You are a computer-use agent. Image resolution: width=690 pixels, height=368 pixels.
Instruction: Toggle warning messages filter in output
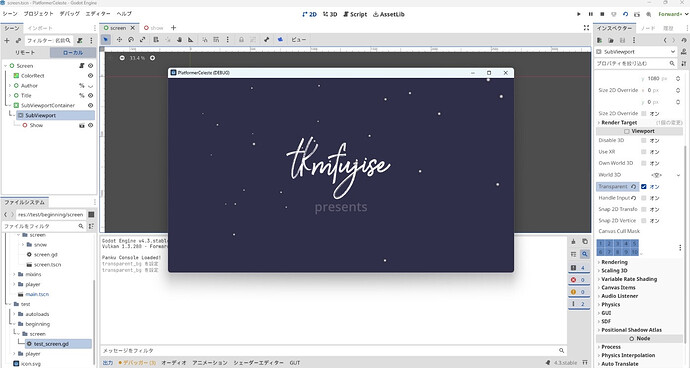pyautogui.click(x=579, y=292)
